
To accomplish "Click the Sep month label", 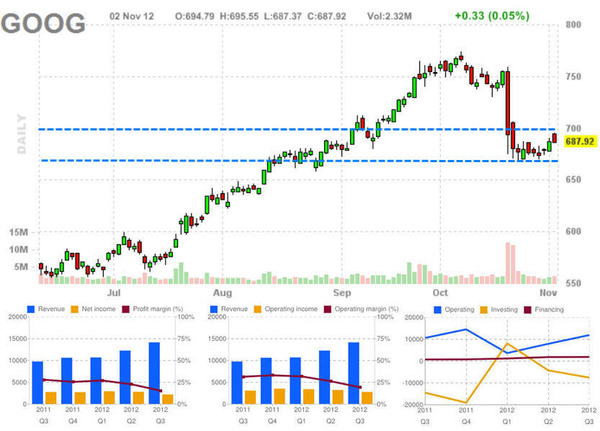I will (342, 293).
